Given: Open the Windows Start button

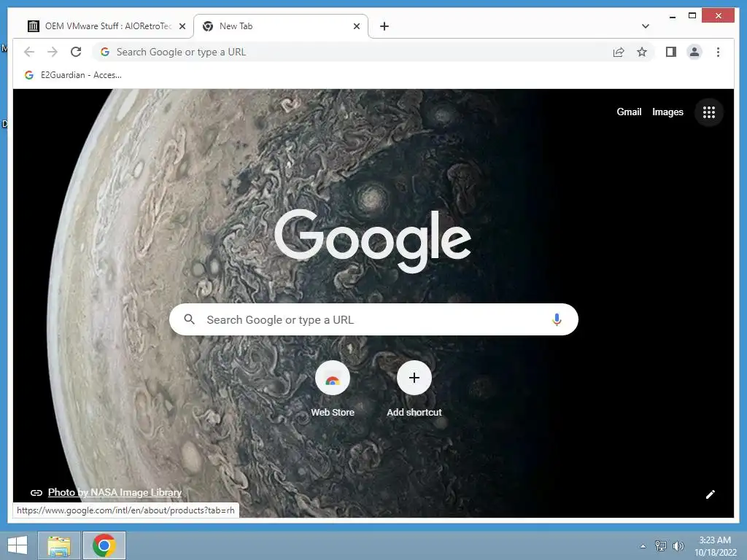Looking at the screenshot, I should pos(18,545).
